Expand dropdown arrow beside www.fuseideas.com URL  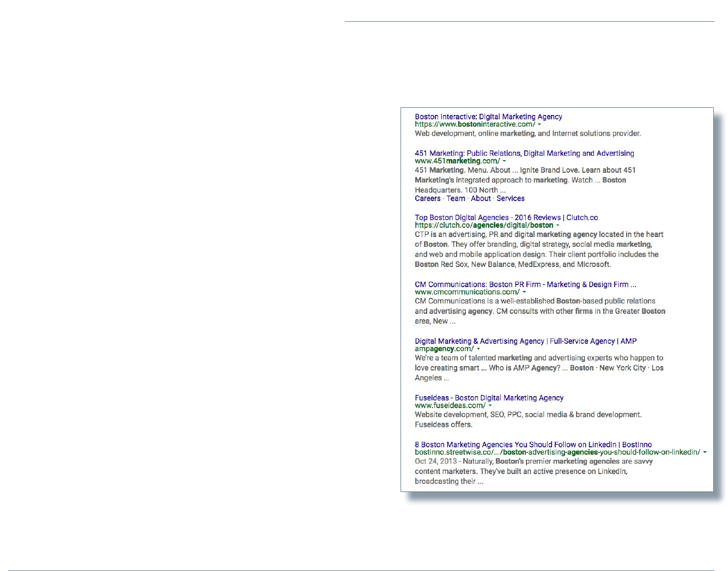tap(490, 406)
